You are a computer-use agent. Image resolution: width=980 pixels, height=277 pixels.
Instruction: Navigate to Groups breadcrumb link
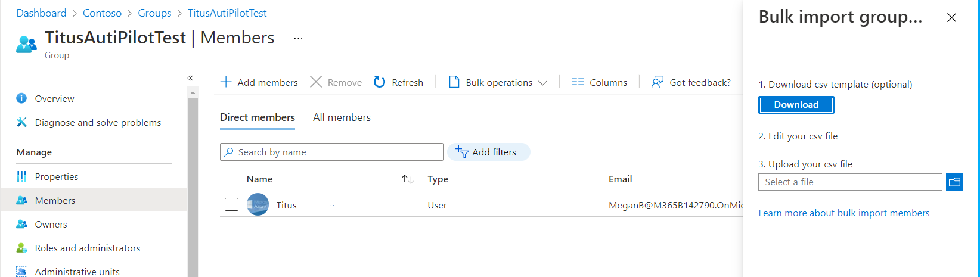coord(154,13)
